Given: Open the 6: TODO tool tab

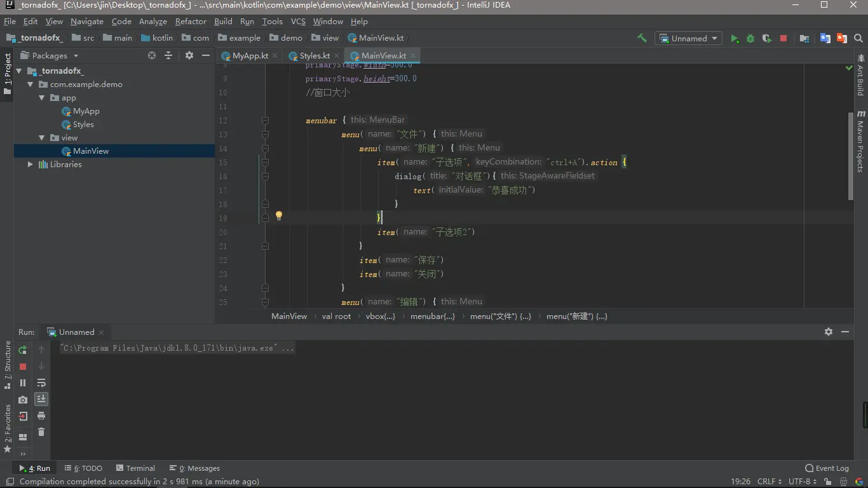Looking at the screenshot, I should (x=83, y=468).
